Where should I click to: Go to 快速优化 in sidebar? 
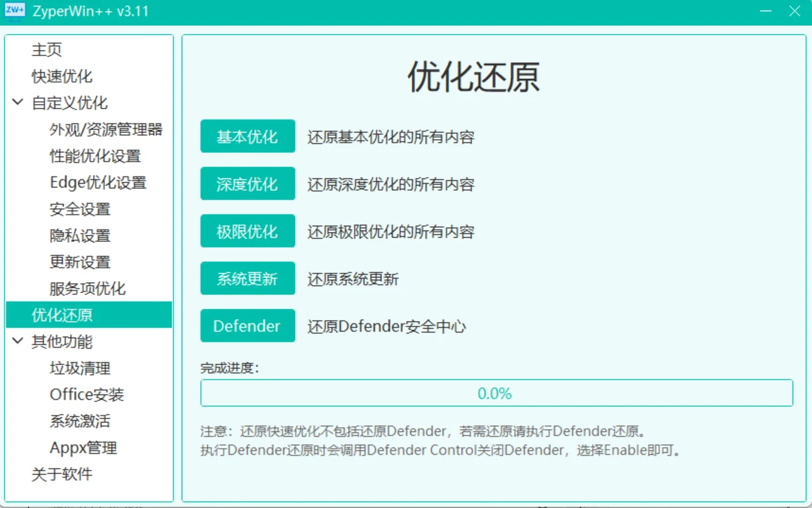pyautogui.click(x=62, y=76)
